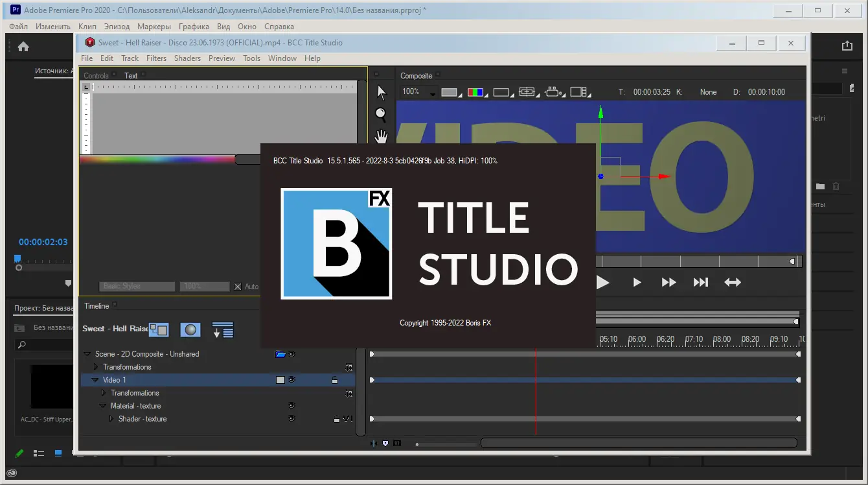Open the safe-zone guides options
The image size is (868, 485).
(x=529, y=92)
